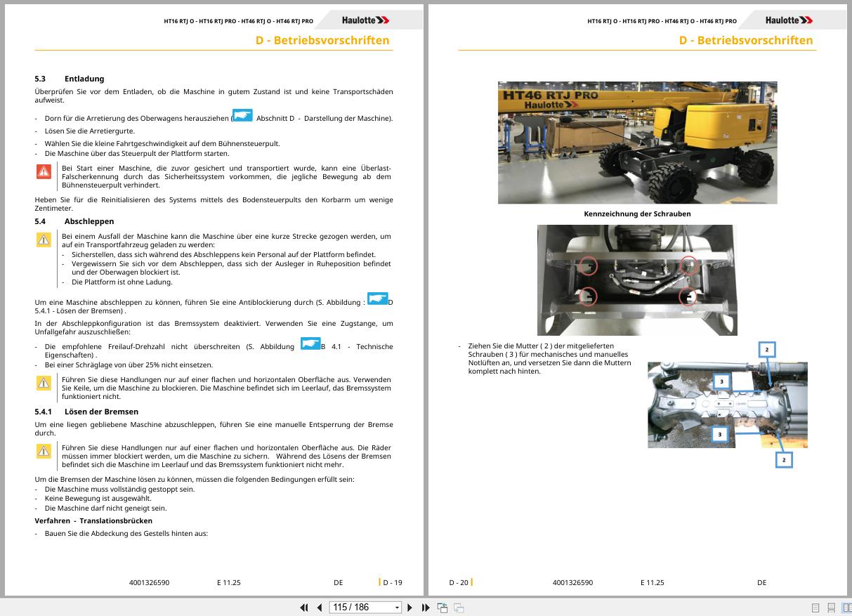
Task: Click the line 'Lösen Sie die Arretiergurte.'
Action: (x=89, y=131)
